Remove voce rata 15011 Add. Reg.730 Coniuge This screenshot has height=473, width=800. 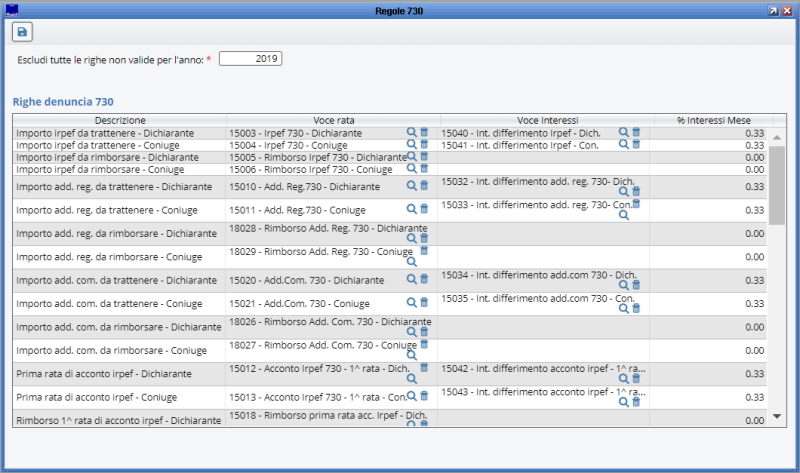click(424, 209)
